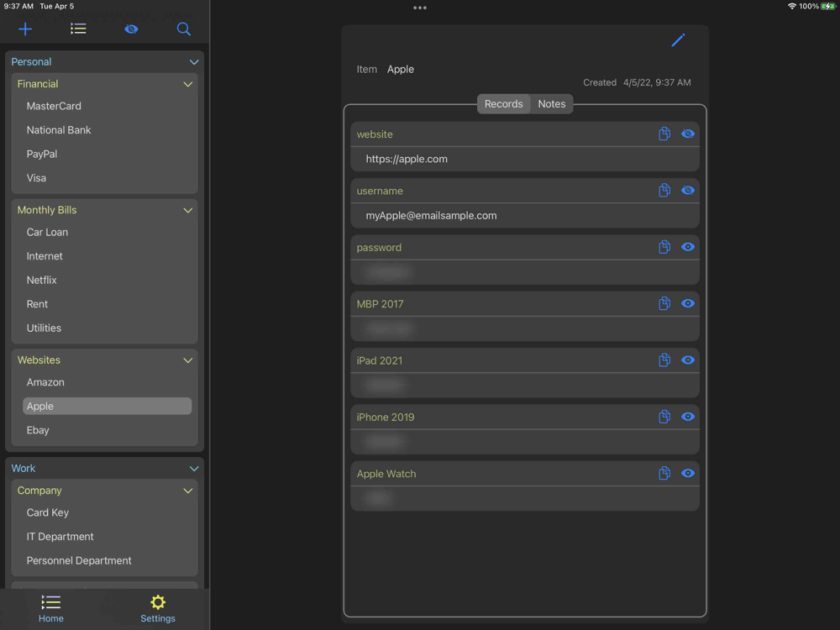Select the Card Key item
Image resolution: width=840 pixels, height=630 pixels.
pos(47,512)
